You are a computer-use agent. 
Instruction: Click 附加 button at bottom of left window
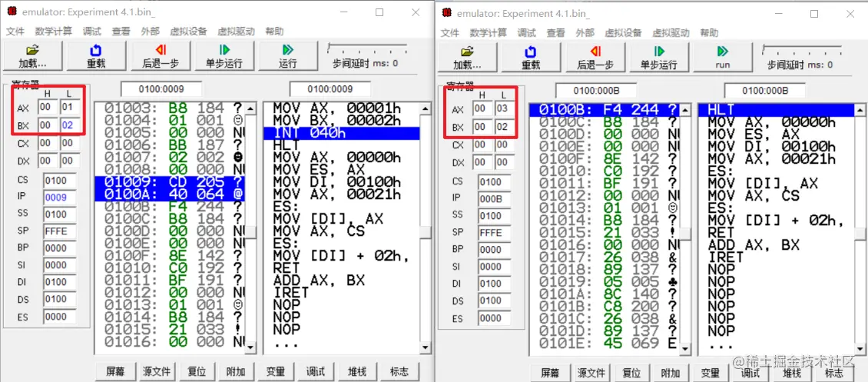coord(237,371)
